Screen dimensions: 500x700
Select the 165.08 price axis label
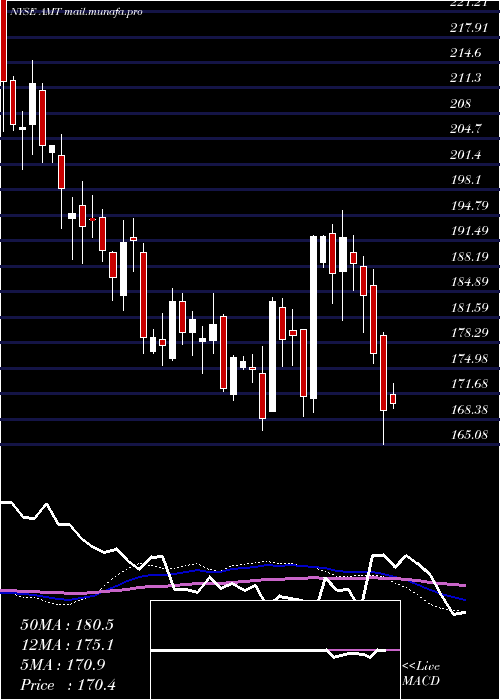tap(469, 434)
